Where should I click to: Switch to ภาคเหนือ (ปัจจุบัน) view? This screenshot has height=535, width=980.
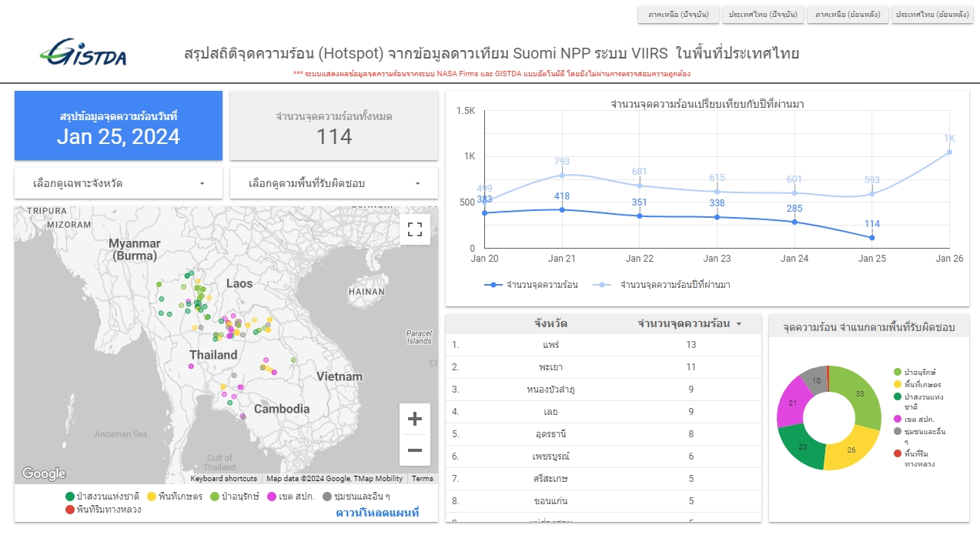pos(678,15)
